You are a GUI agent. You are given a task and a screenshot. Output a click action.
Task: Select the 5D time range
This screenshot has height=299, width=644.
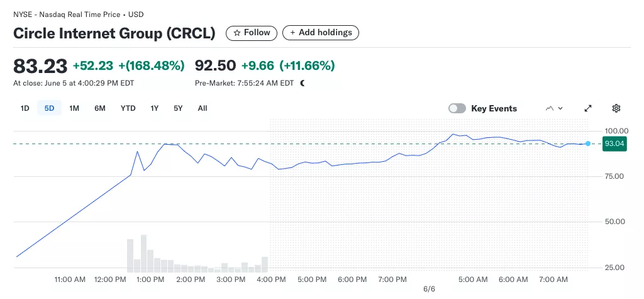pyautogui.click(x=49, y=108)
